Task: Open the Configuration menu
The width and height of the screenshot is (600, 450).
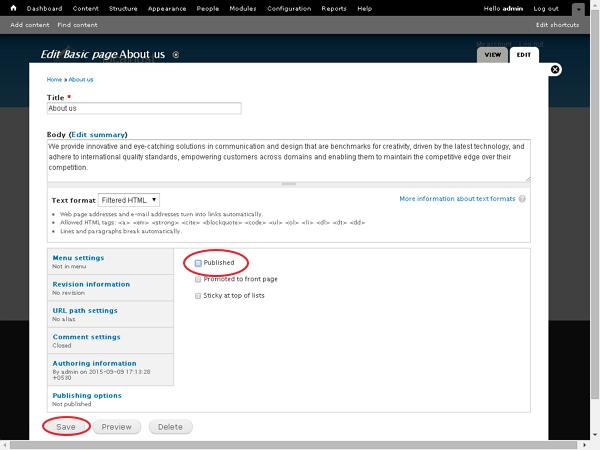Action: click(289, 8)
